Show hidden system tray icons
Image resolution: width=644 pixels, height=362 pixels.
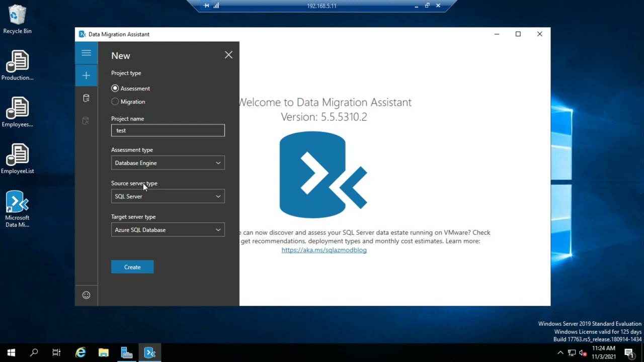560,353
